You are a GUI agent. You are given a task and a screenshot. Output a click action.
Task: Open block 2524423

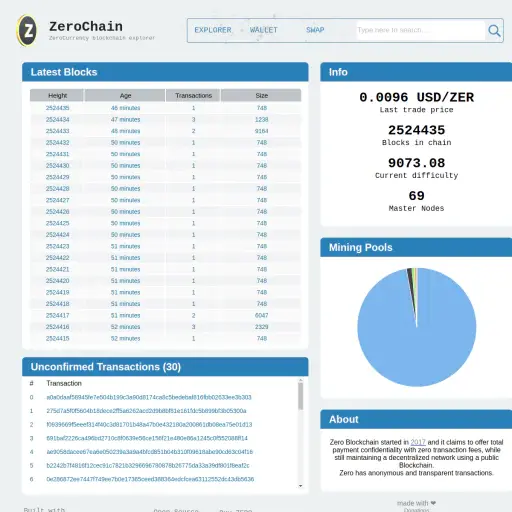click(57, 246)
